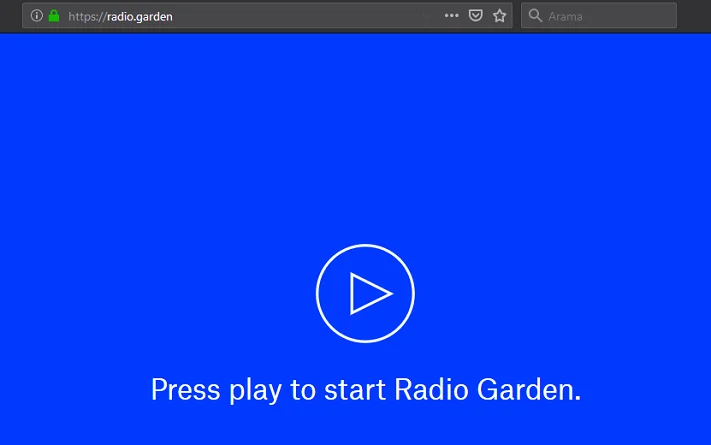Click the radio.garden URL text

(x=140, y=16)
